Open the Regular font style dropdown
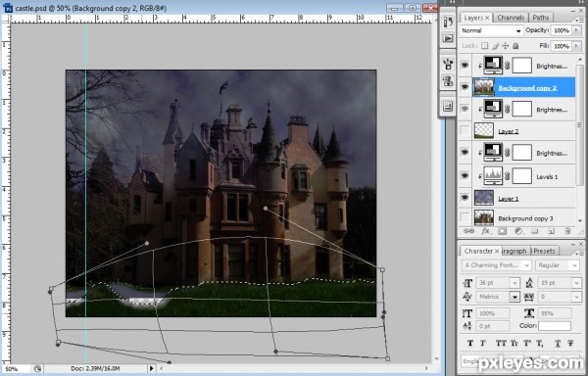 click(x=574, y=265)
